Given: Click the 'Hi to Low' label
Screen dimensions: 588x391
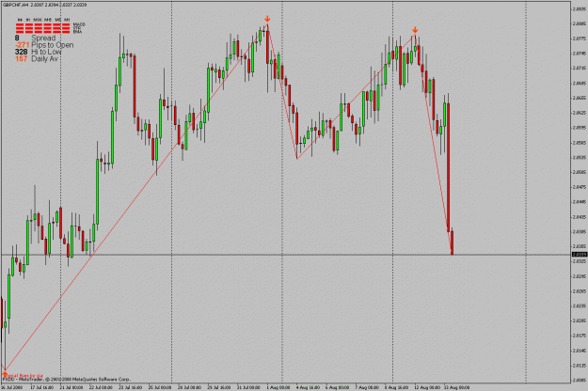Looking at the screenshot, I should click(46, 52).
